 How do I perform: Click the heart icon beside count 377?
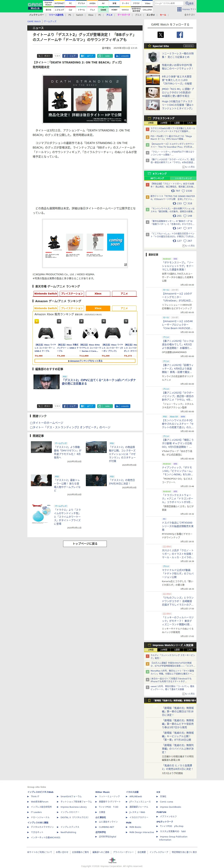pyautogui.click(x=185, y=228)
